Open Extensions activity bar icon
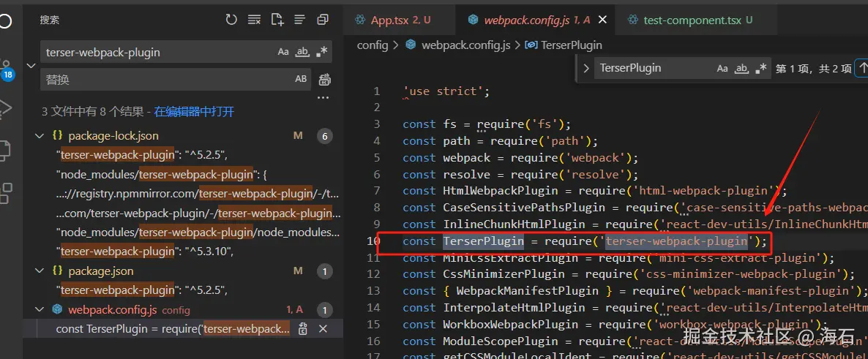 [x=6, y=194]
